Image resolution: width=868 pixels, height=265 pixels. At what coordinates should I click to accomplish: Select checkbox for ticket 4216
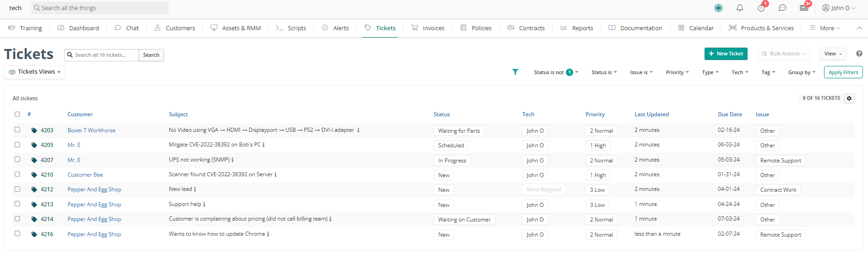(x=17, y=233)
